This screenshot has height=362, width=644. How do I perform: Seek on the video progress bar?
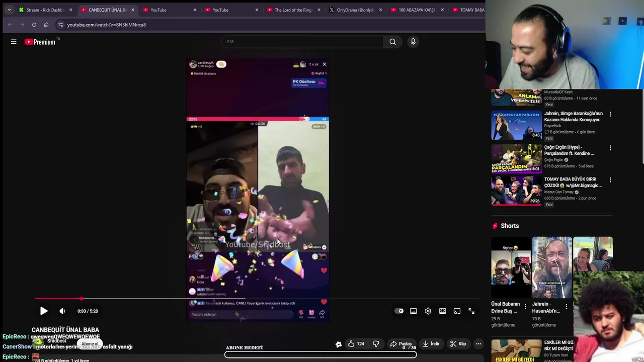coord(257,299)
